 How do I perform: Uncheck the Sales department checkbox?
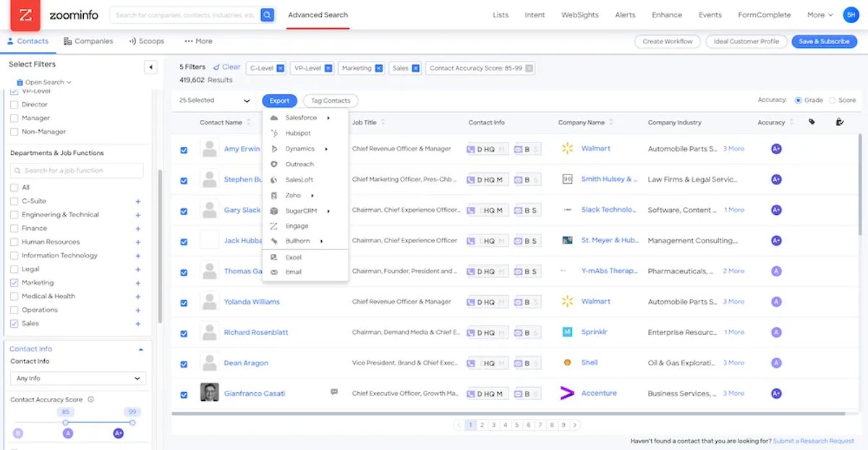coord(14,323)
